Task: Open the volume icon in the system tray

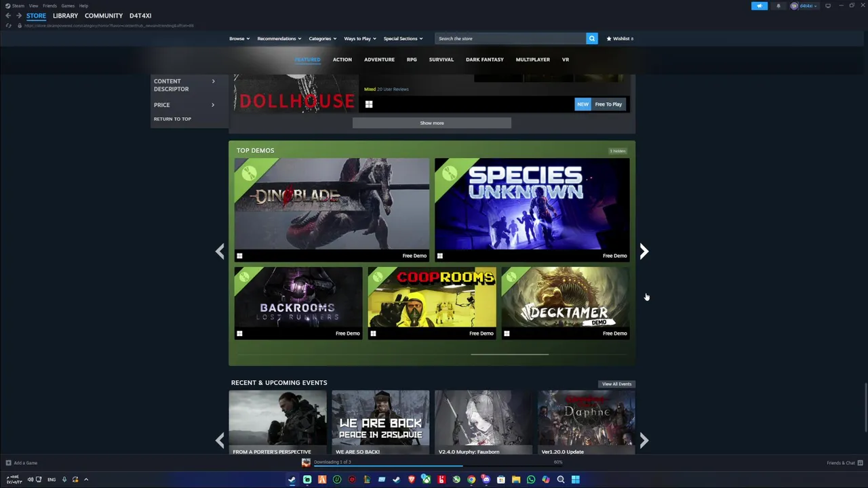Action: click(x=31, y=480)
